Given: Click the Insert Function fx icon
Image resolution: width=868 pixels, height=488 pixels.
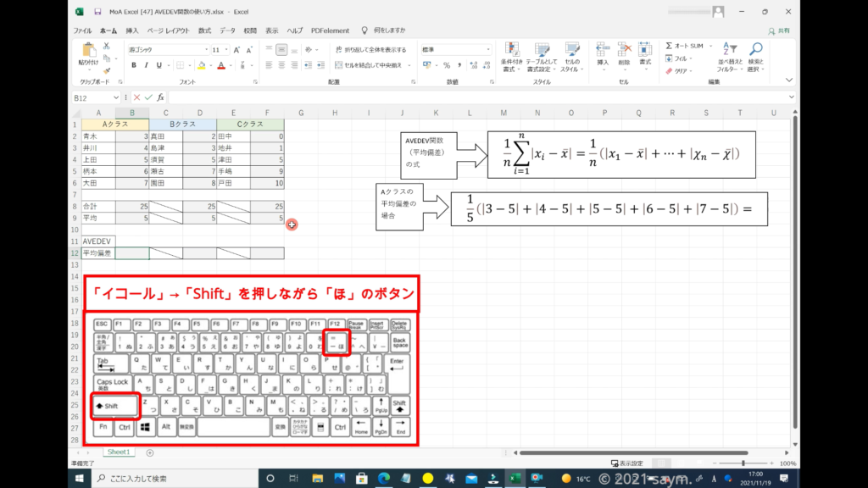Looking at the screenshot, I should coord(160,97).
